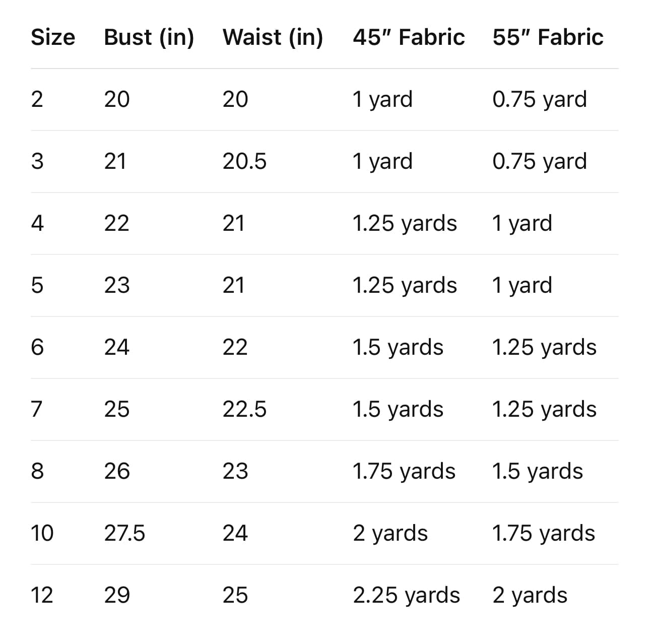The image size is (650, 644).
Task: Select the size 12 row label
Action: pyautogui.click(x=42, y=595)
